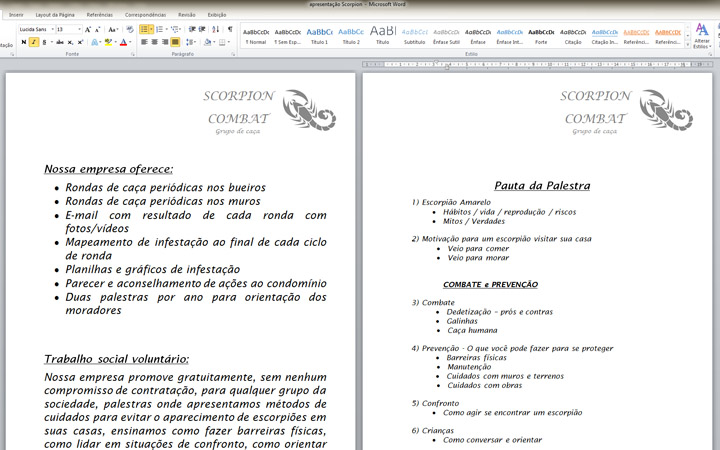The height and width of the screenshot is (450, 720).
Task: Toggle bullet list button
Action: (144, 29)
